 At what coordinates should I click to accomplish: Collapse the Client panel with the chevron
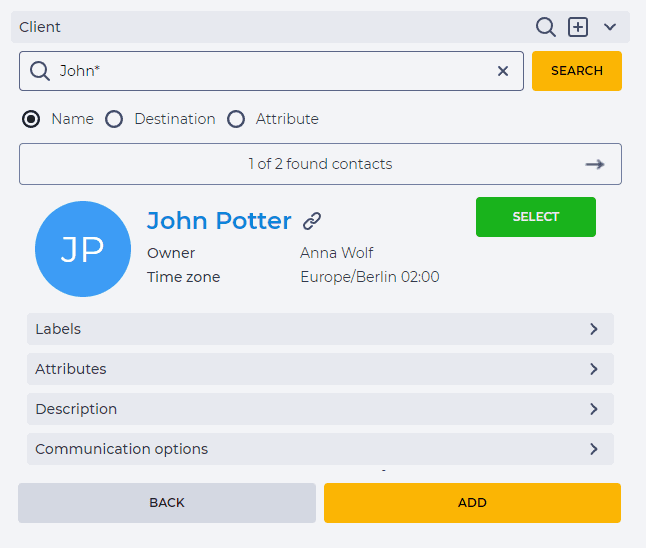point(610,27)
